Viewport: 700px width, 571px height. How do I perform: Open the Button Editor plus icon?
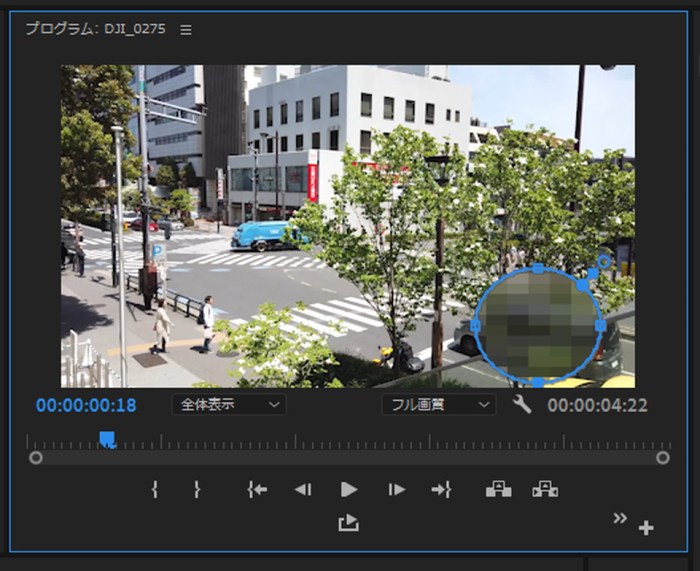click(x=646, y=528)
